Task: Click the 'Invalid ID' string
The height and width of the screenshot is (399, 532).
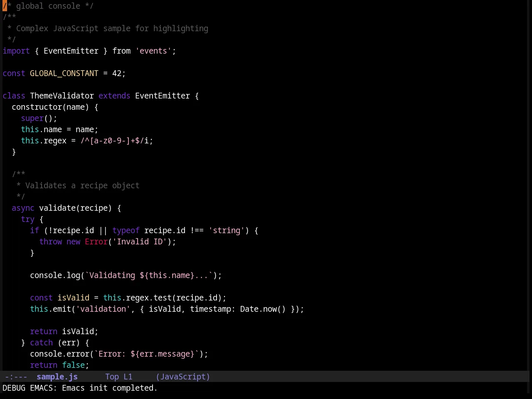Action: tap(140, 241)
